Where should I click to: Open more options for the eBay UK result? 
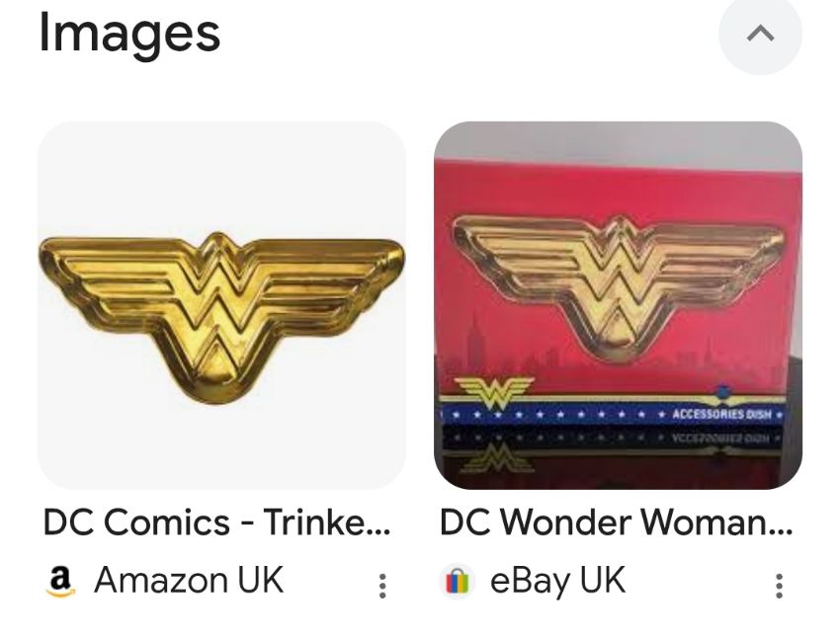[x=779, y=585]
